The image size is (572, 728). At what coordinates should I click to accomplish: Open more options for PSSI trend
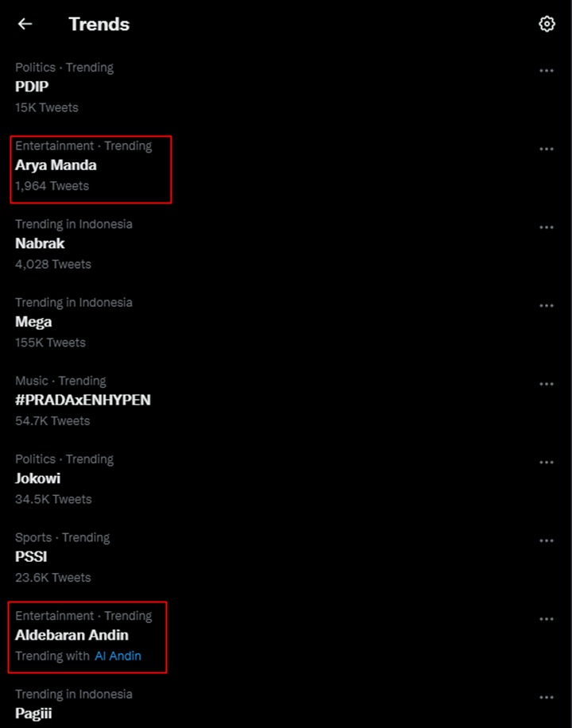click(x=547, y=541)
